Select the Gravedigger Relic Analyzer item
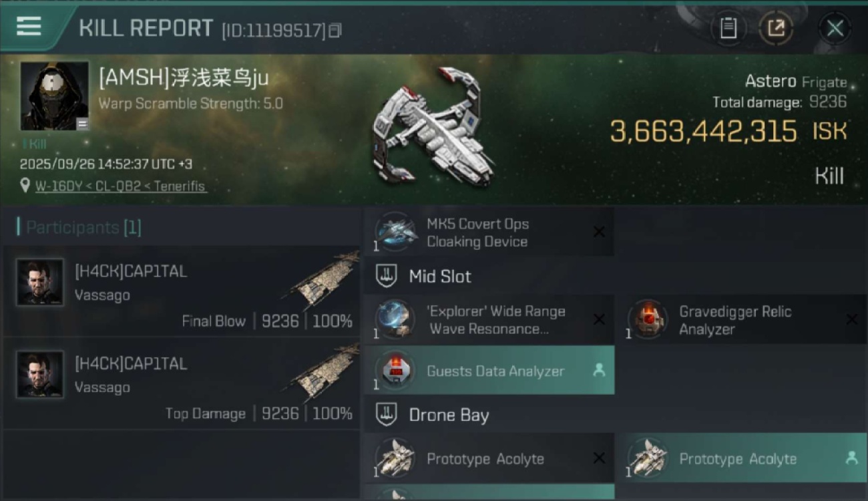This screenshot has height=501, width=868. [x=740, y=320]
